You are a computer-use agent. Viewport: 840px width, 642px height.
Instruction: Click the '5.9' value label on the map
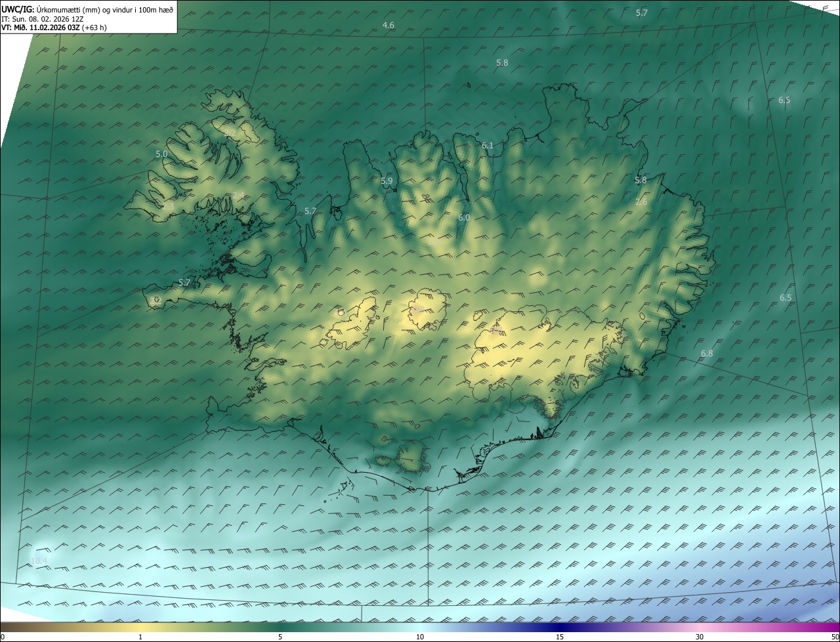387,181
